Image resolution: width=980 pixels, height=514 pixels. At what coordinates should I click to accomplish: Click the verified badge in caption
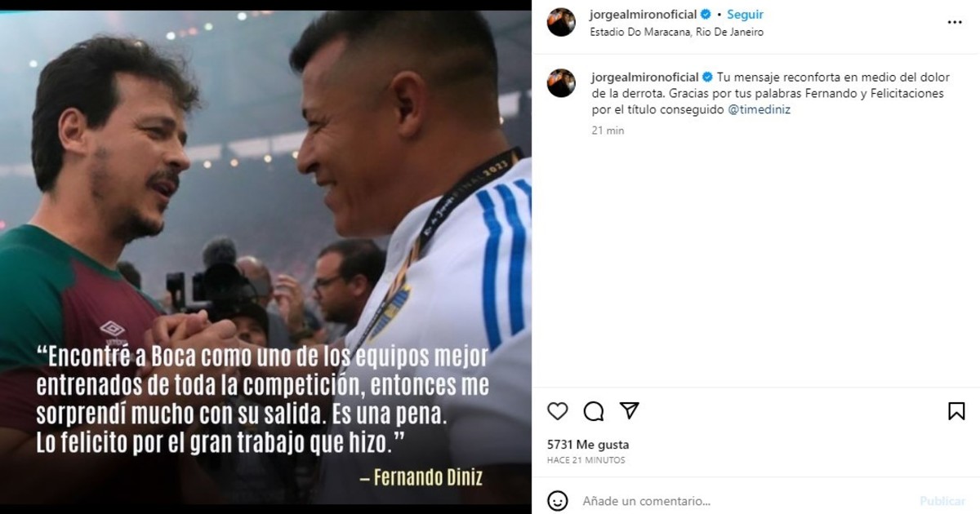pos(706,78)
